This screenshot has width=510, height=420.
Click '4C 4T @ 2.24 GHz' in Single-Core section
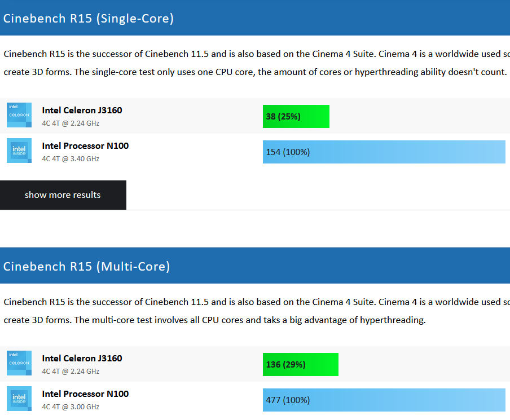pyautogui.click(x=71, y=123)
